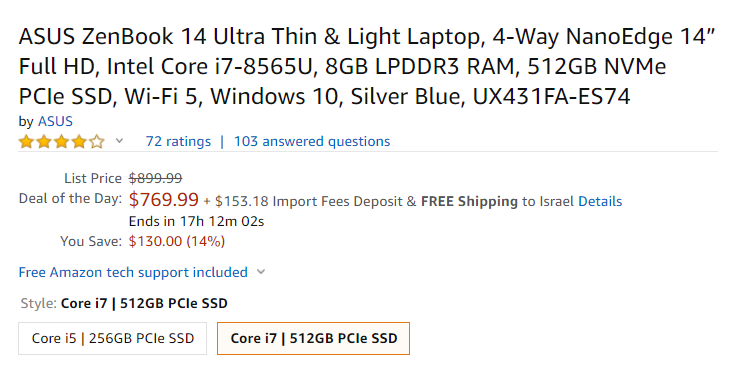The width and height of the screenshot is (745, 374).
Task: Click the struck-through $899.99 list price
Action: pyautogui.click(x=155, y=178)
